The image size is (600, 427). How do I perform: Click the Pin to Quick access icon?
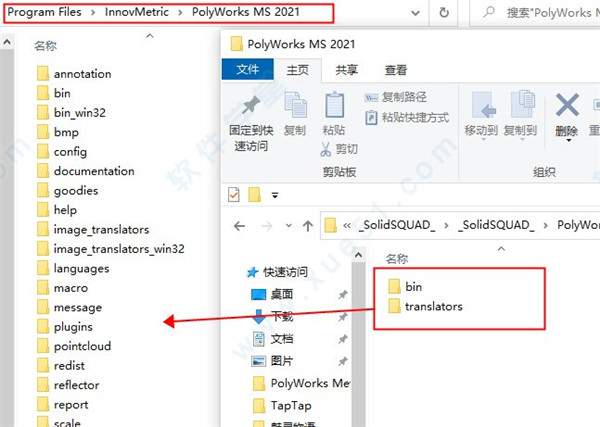[251, 105]
